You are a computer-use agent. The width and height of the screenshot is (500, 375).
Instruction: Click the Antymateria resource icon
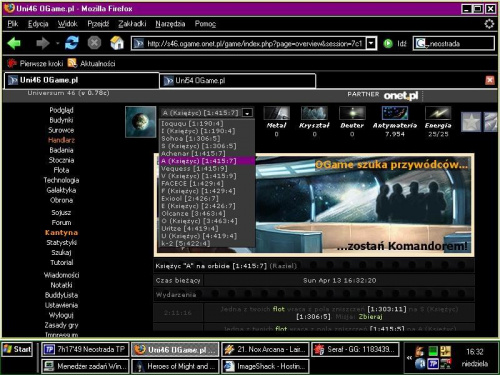click(395, 113)
